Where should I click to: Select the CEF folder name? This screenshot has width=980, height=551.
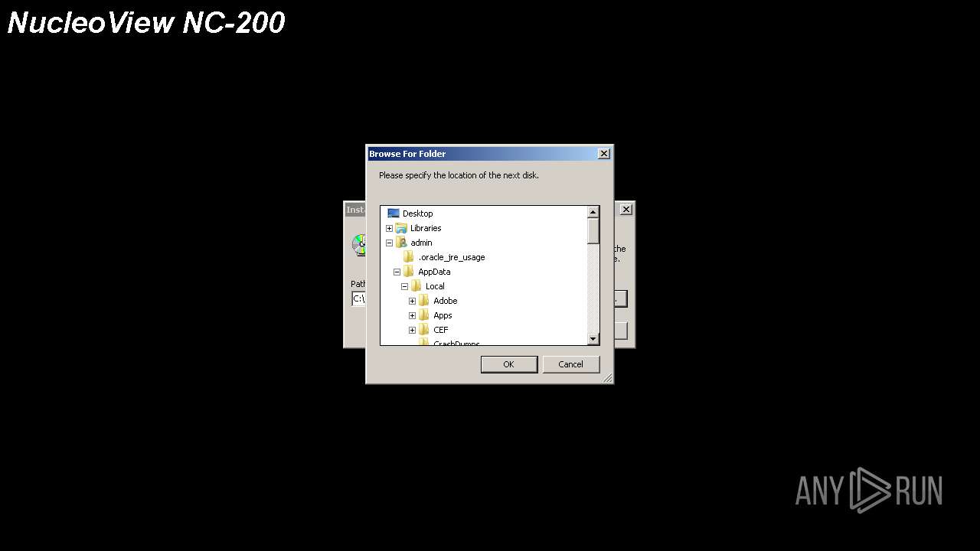point(441,330)
